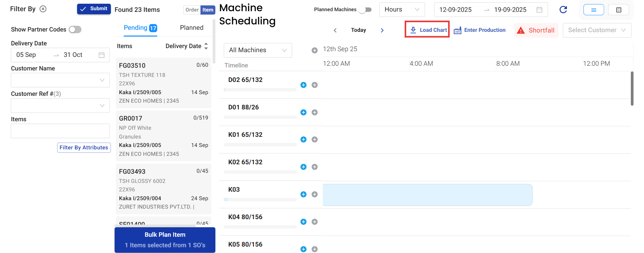Click blue plus icon for D02 65/132
Image resolution: width=644 pixels, height=253 pixels.
(303, 85)
